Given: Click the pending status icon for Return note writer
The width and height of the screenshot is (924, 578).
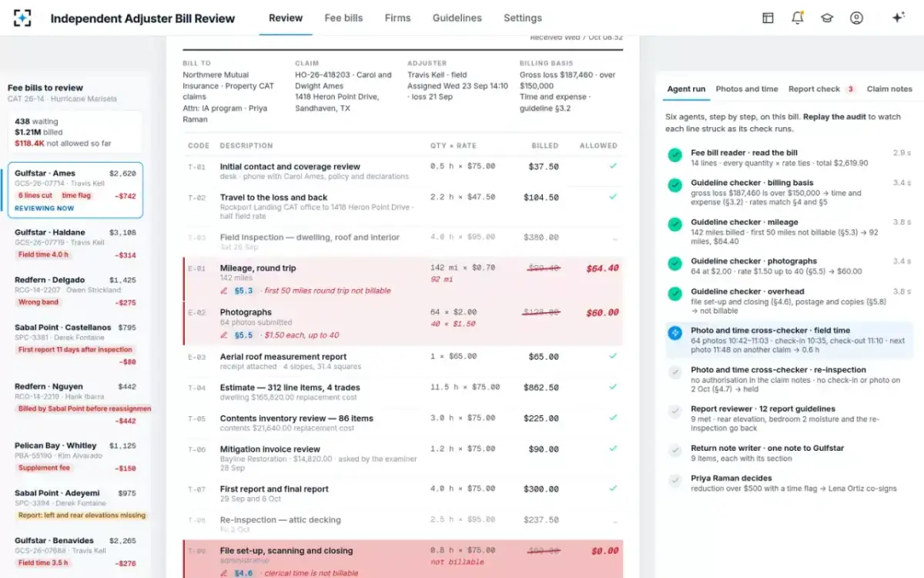Looking at the screenshot, I should click(x=675, y=450).
